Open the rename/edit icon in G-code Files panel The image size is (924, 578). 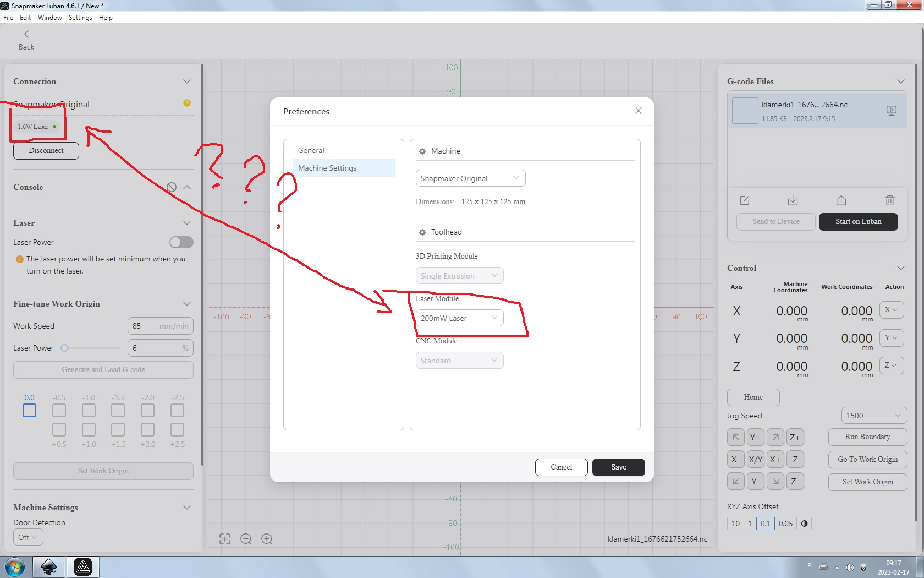coord(745,200)
